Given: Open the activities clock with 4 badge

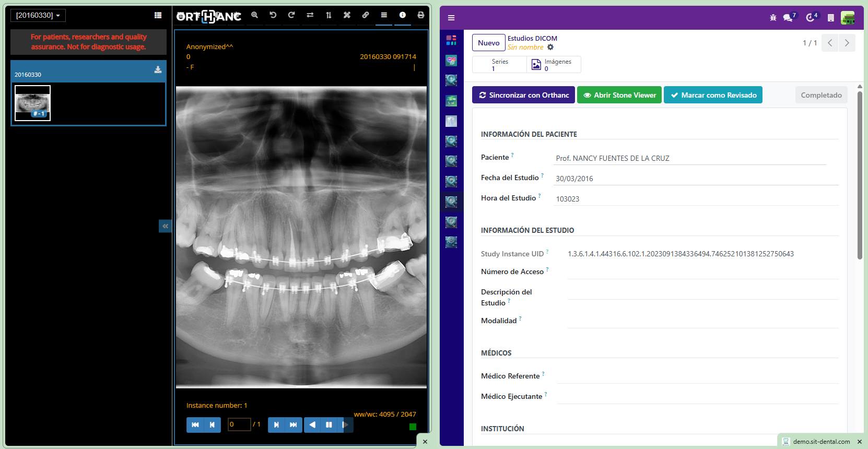Looking at the screenshot, I should click(x=811, y=18).
